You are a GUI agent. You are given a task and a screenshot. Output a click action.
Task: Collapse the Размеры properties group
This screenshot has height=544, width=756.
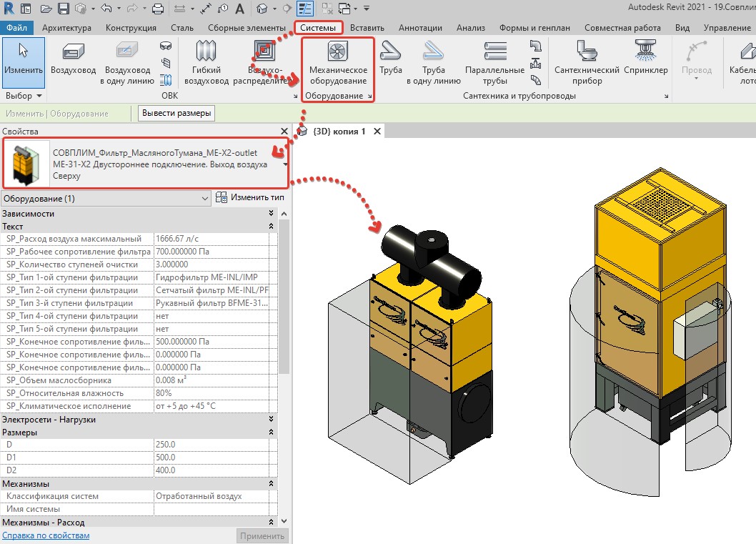coord(271,432)
